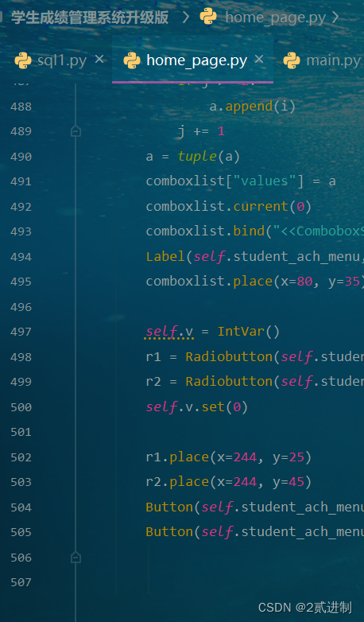Click line number 504 in gutter
Screen dimensions: 364x622
pyautogui.click(x=21, y=507)
